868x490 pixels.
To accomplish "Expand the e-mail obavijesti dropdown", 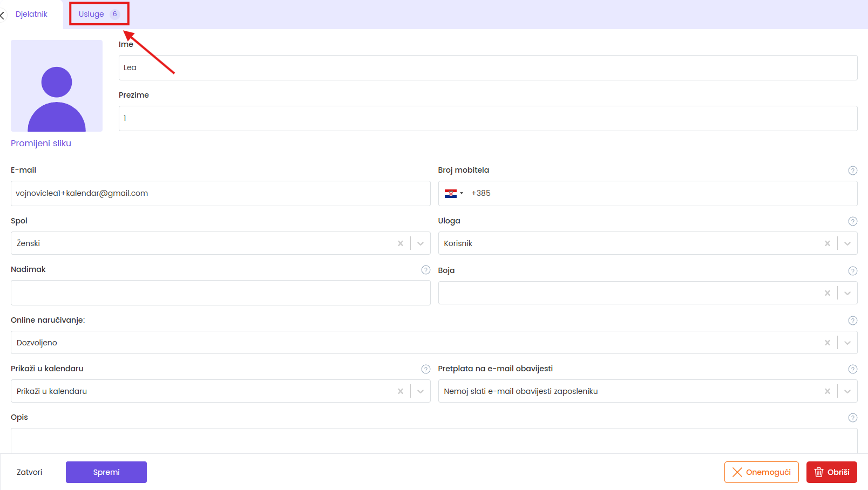I will tap(847, 391).
